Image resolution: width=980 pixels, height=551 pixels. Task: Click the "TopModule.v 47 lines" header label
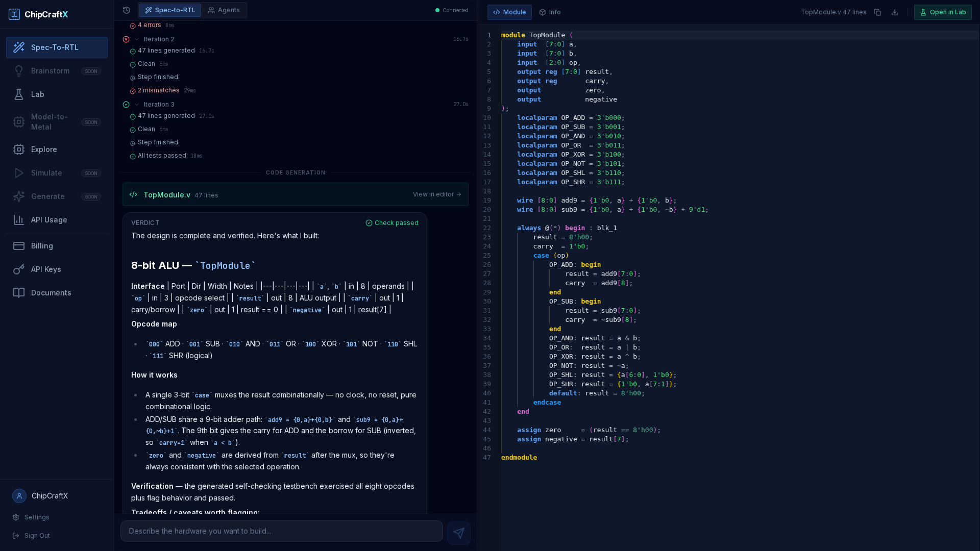(x=834, y=12)
